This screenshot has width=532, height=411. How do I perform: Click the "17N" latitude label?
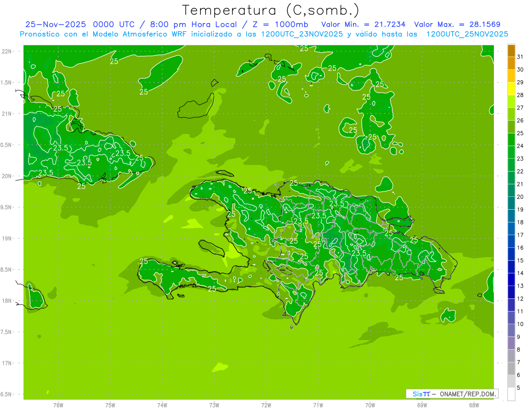coord(7,364)
